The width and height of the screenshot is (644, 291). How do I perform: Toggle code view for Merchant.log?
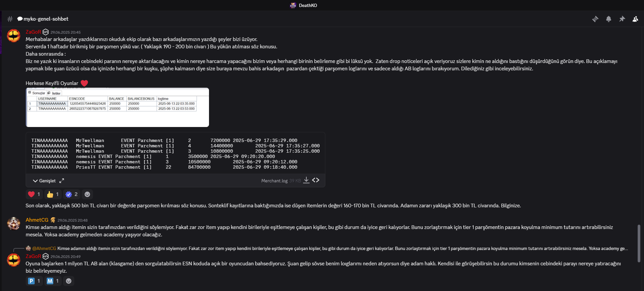pos(316,180)
